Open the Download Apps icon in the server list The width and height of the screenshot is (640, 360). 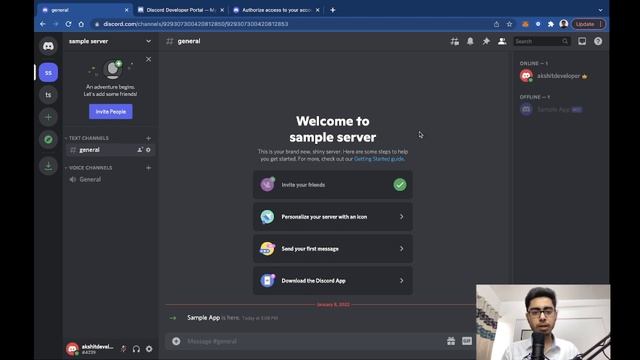click(x=48, y=166)
